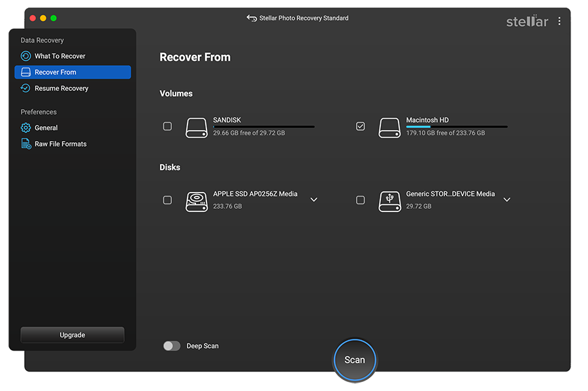Image resolution: width=588 pixels, height=391 pixels.
Task: Tick the APPLE SSD AP0256Z Media checkbox
Action: click(x=167, y=200)
